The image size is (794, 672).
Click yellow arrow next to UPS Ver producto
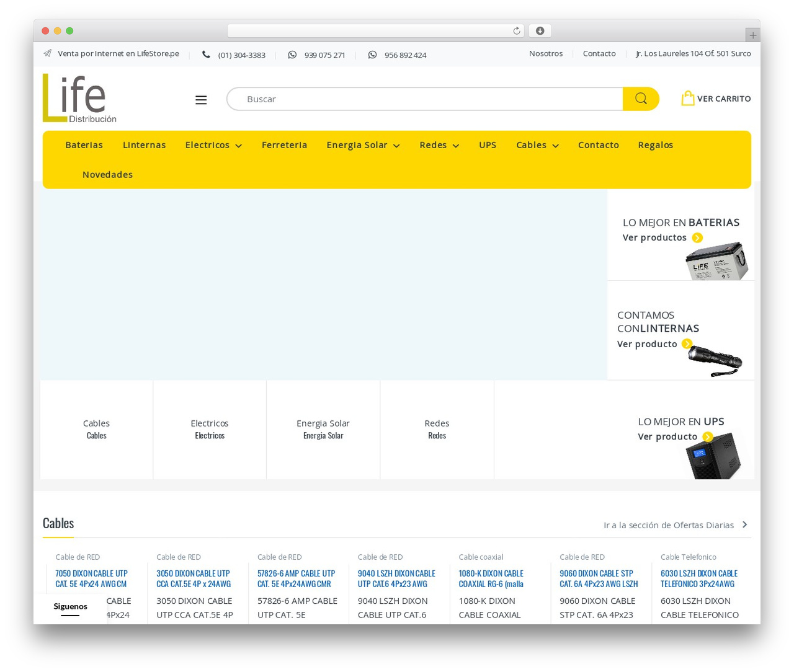707,436
